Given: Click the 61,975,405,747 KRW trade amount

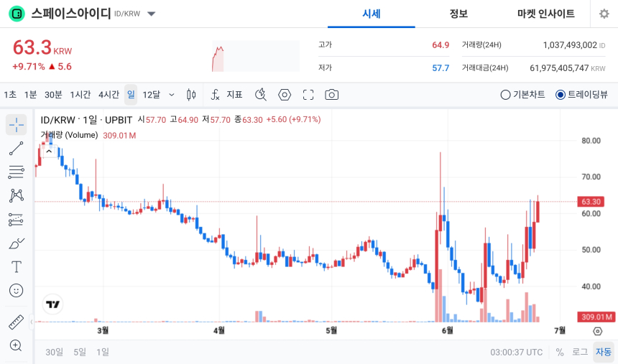Looking at the screenshot, I should pos(568,67).
